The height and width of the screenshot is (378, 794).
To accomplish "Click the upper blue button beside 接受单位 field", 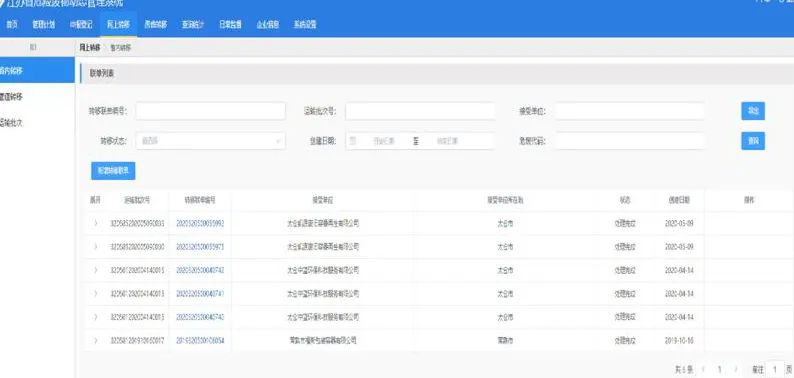I will coord(753,111).
